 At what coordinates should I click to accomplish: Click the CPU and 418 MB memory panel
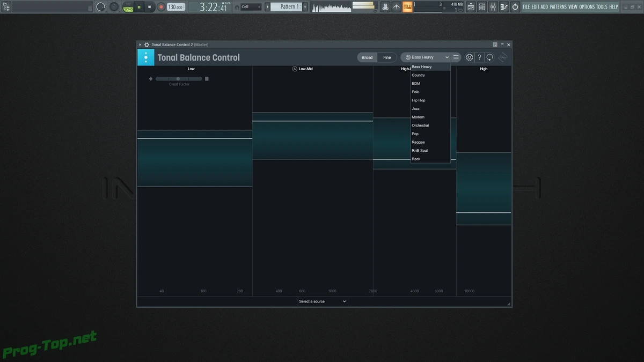click(439, 7)
